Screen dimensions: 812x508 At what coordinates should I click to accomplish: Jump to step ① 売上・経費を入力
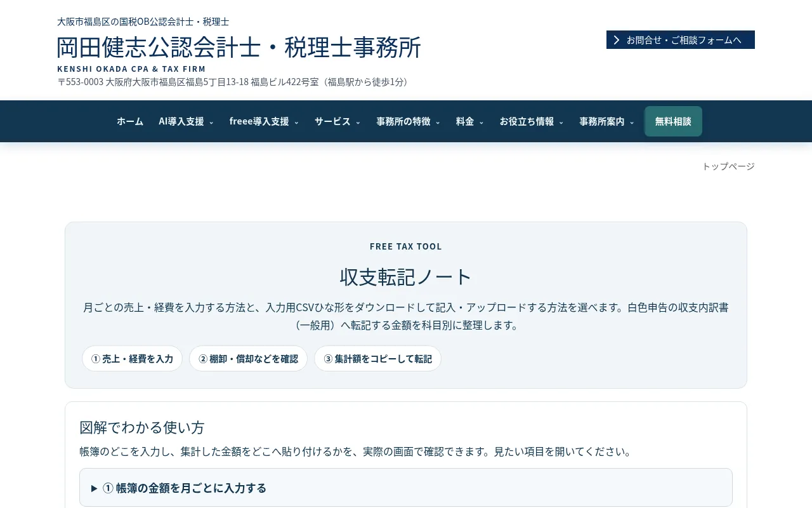[x=132, y=359]
